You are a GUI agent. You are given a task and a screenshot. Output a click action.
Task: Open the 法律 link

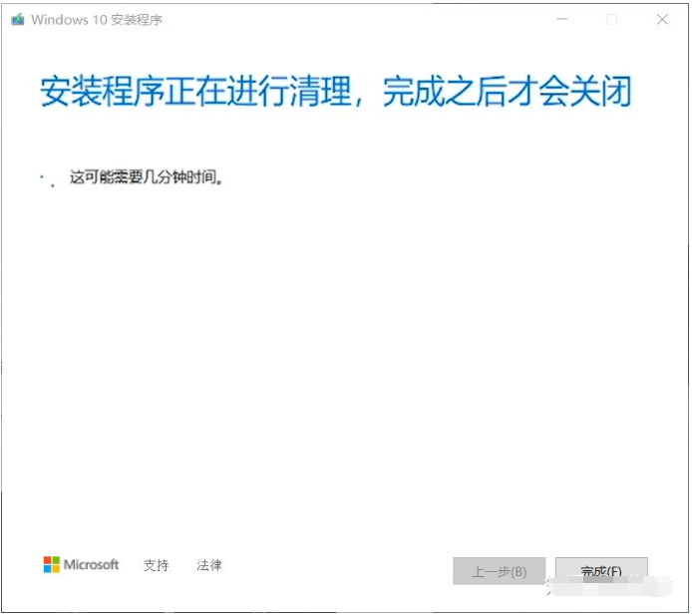(209, 565)
